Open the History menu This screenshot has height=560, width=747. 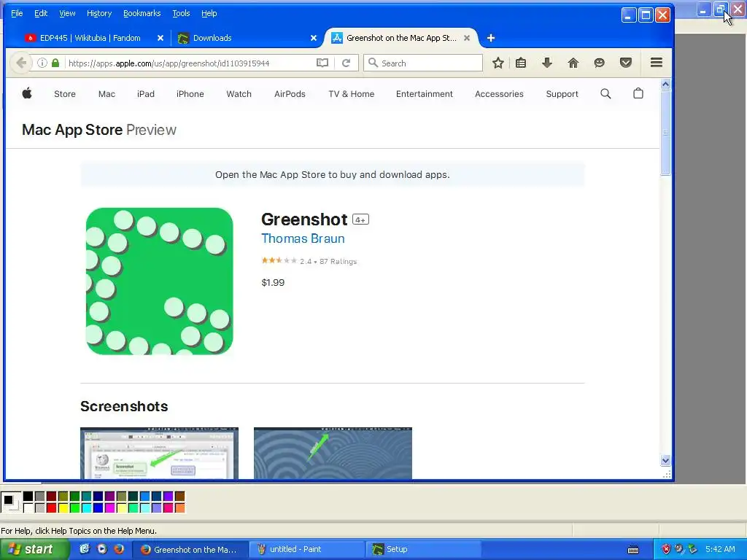pos(99,13)
